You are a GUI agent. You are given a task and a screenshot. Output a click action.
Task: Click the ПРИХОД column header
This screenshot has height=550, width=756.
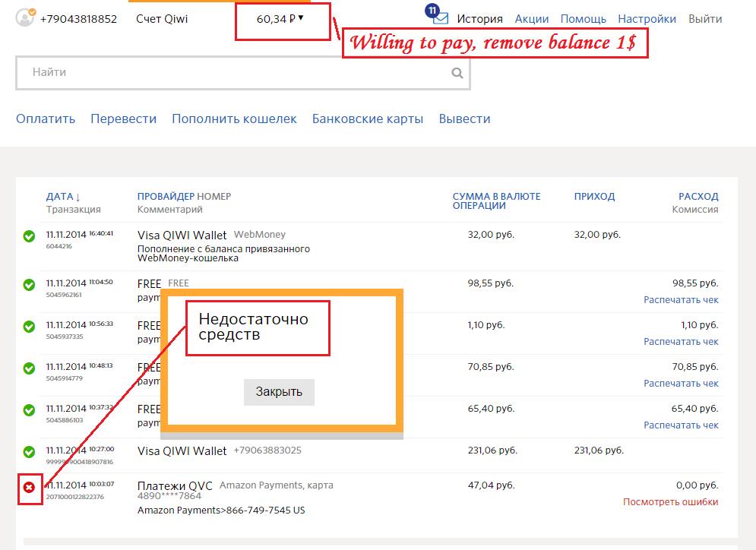coord(594,197)
